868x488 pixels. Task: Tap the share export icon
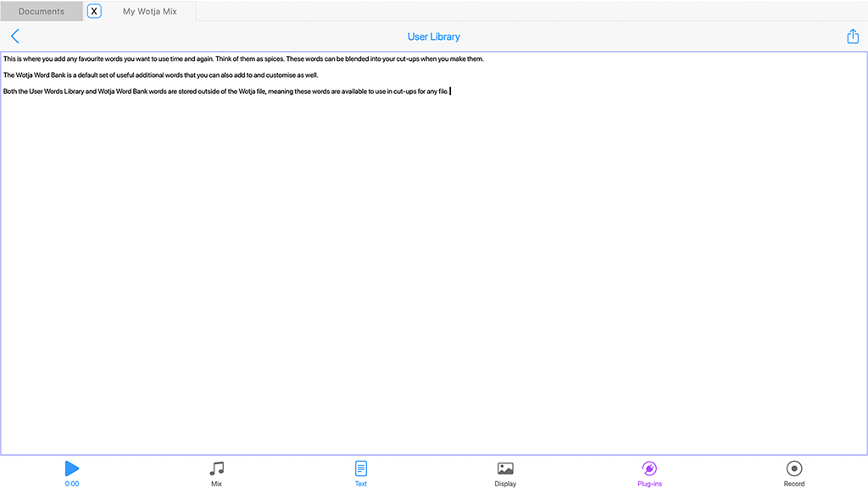point(853,36)
